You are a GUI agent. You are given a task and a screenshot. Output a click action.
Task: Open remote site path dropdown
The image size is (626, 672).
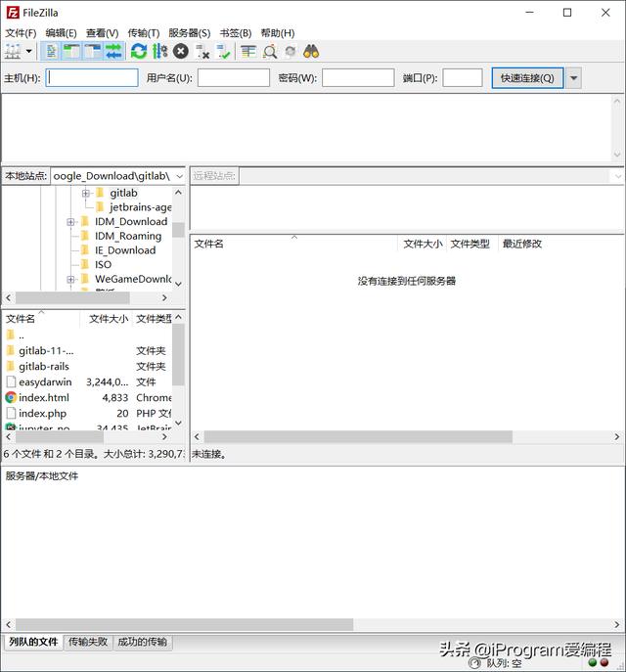[x=617, y=176]
